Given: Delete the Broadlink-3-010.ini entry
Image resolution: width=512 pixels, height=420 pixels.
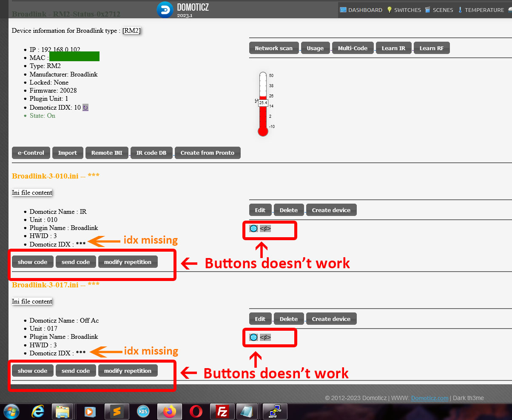Looking at the screenshot, I should click(x=289, y=210).
